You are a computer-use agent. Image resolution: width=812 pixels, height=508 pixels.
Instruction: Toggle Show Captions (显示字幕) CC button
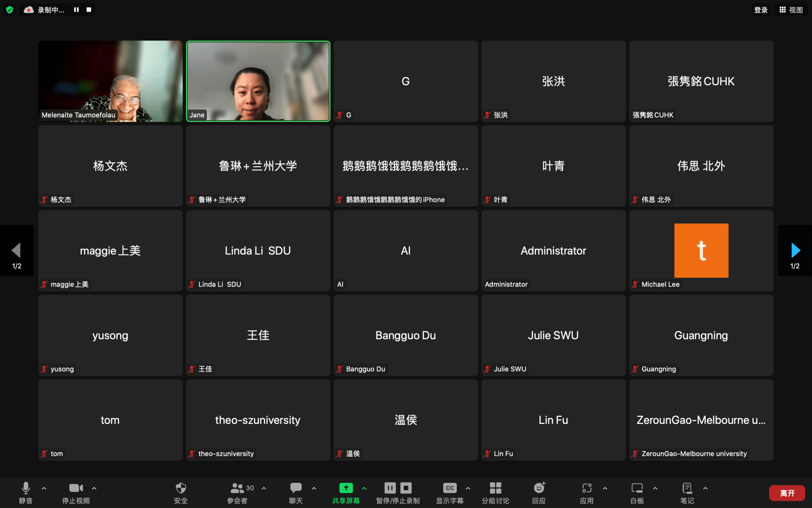(x=450, y=488)
